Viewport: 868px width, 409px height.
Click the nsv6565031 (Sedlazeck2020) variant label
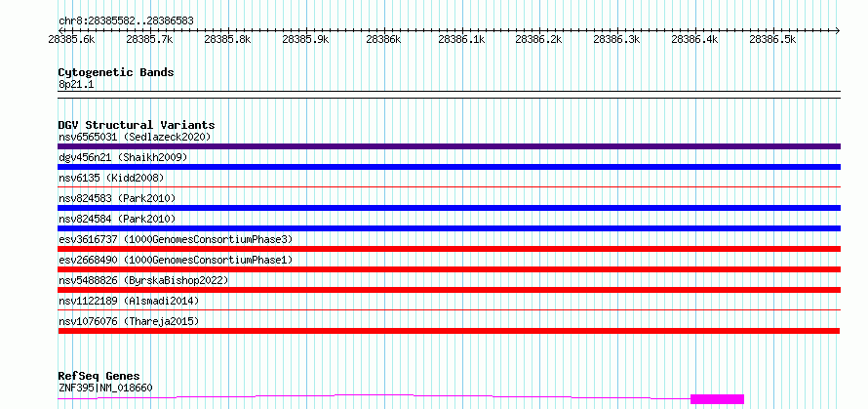[x=135, y=137]
